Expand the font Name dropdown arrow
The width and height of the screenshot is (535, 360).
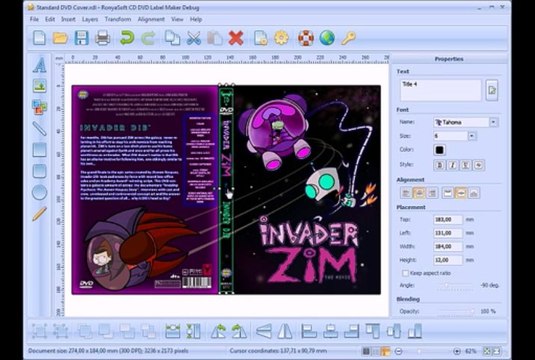(x=493, y=122)
